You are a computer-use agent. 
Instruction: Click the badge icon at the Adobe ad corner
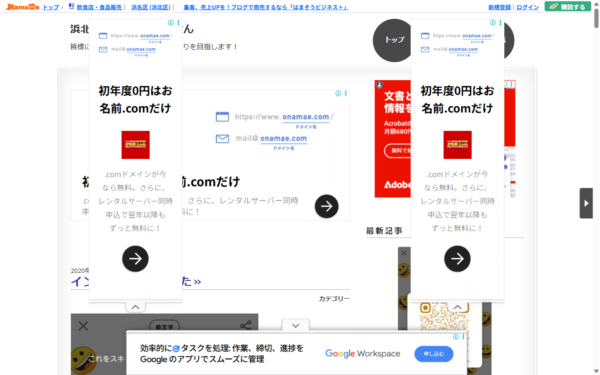[x=379, y=85]
